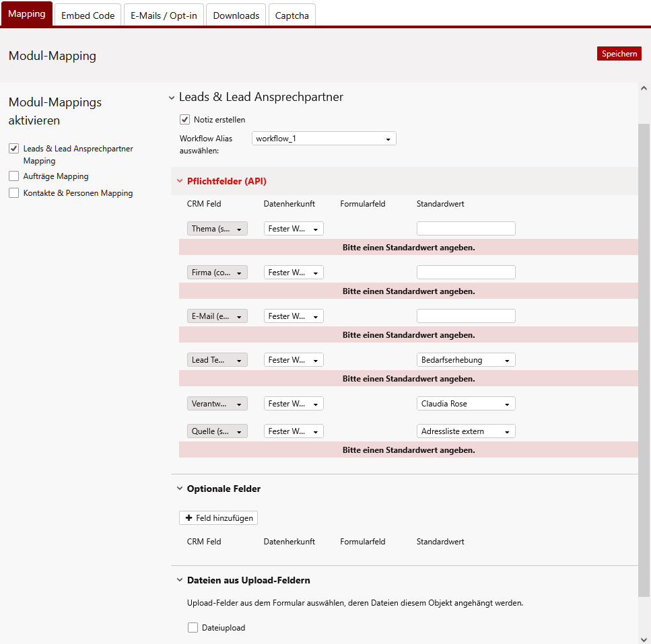Enable Kontakte & Personen Mapping checkbox
Viewport: 651px width, 644px height.
[x=13, y=193]
